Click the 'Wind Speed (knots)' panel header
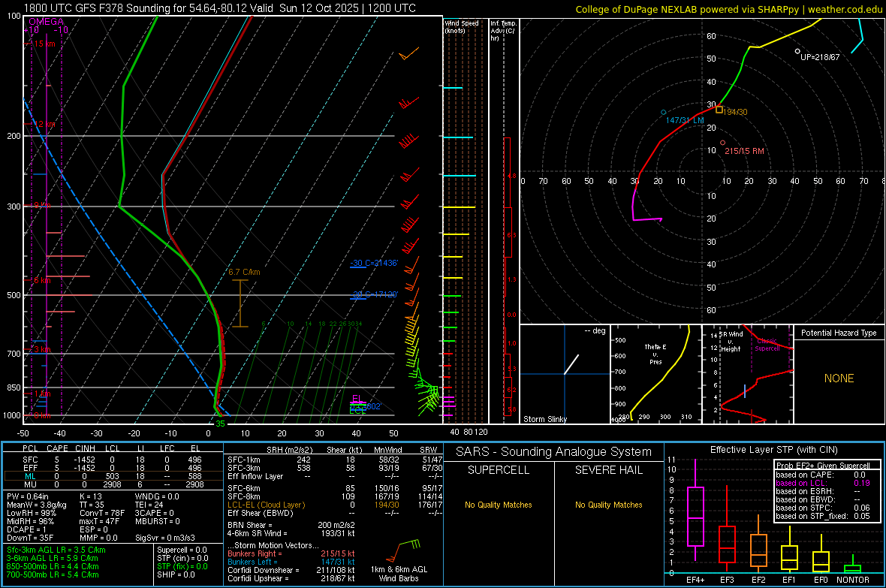Screen dimensions: 886x588 462,26
